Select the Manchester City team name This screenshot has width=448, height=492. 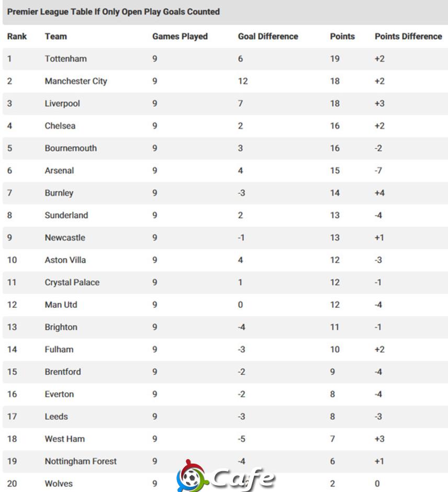pyautogui.click(x=76, y=81)
